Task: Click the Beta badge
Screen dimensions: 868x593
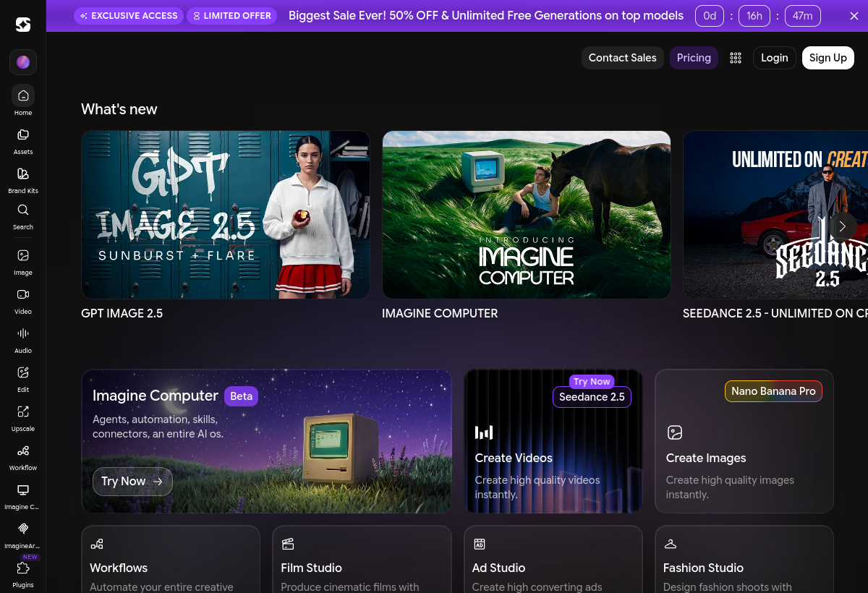Action: (x=241, y=396)
